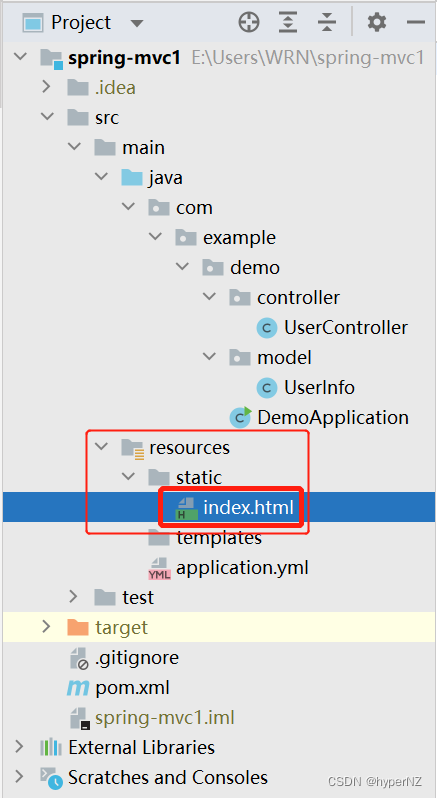
Task: Click the controller package folder icon
Action: [x=240, y=298]
